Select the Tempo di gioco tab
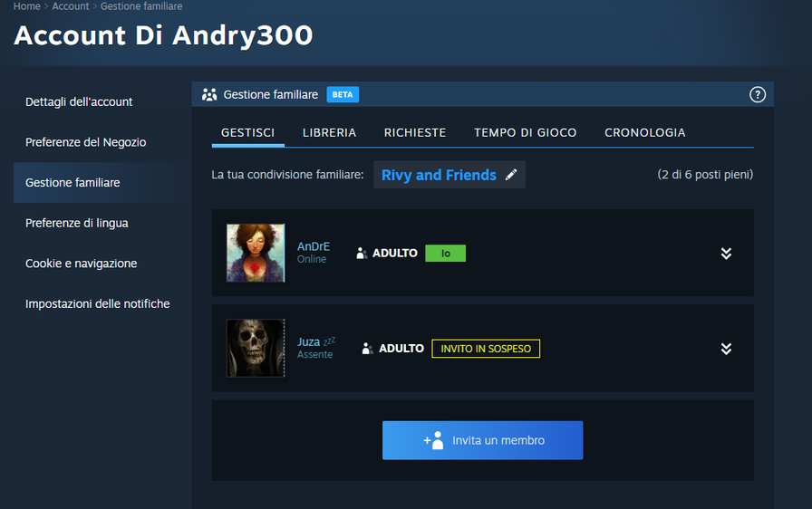 tap(525, 132)
